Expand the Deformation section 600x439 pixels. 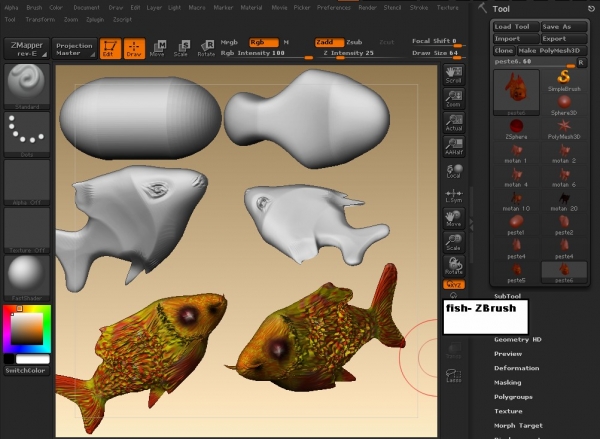point(517,368)
